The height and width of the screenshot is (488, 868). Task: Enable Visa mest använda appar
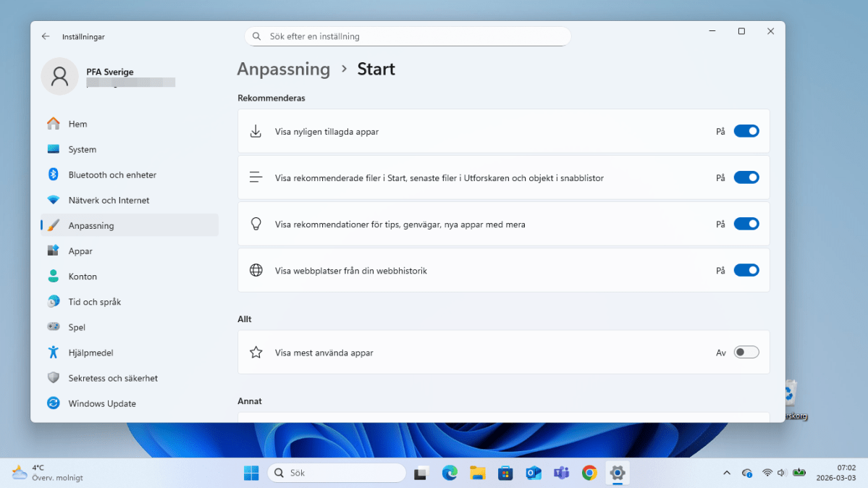point(746,352)
